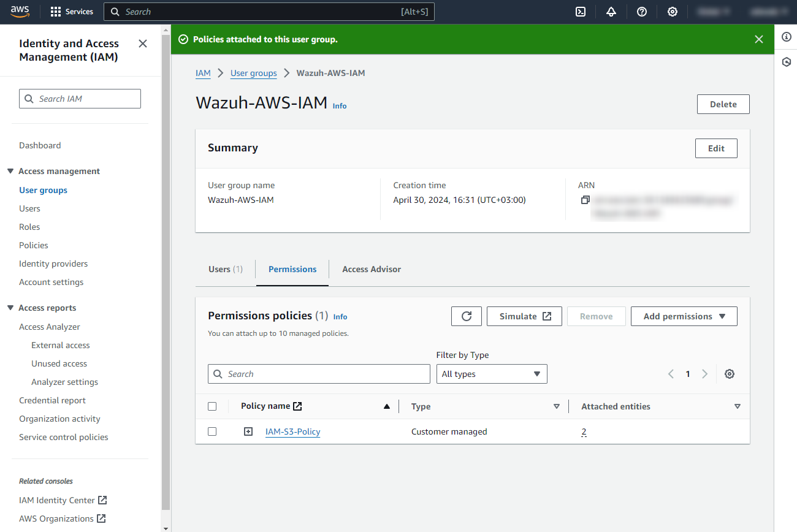
Task: Select all policies with header checkbox
Action: [212, 406]
